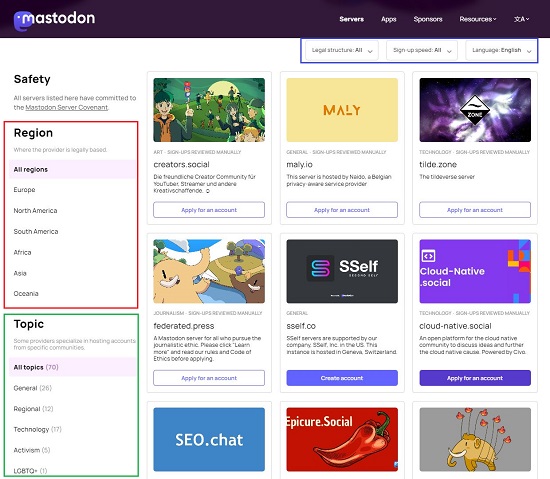Select All topics (70) filter

[72, 367]
